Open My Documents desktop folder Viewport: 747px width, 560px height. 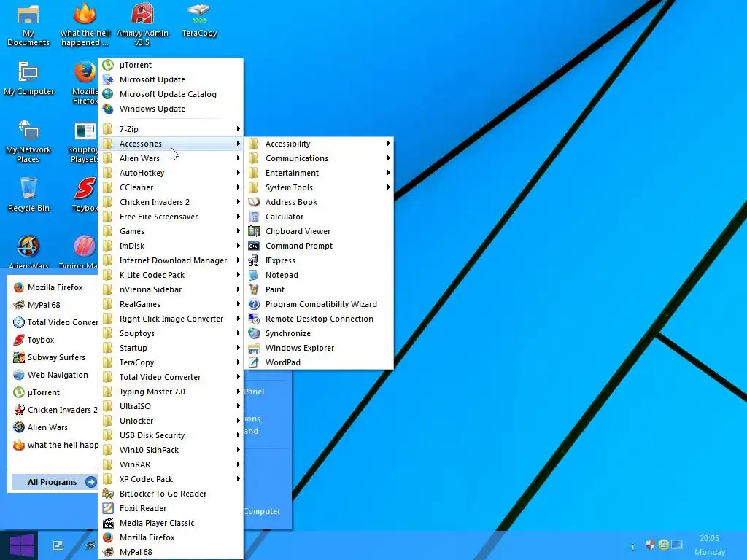[x=28, y=25]
